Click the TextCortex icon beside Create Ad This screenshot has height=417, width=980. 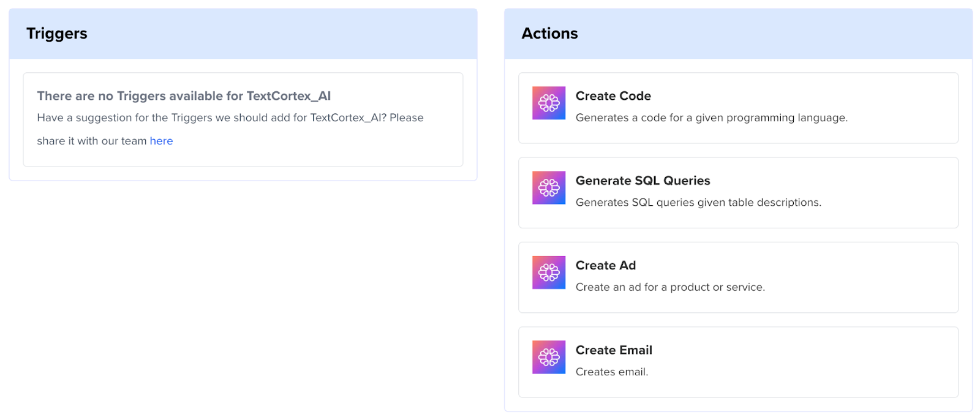[549, 272]
